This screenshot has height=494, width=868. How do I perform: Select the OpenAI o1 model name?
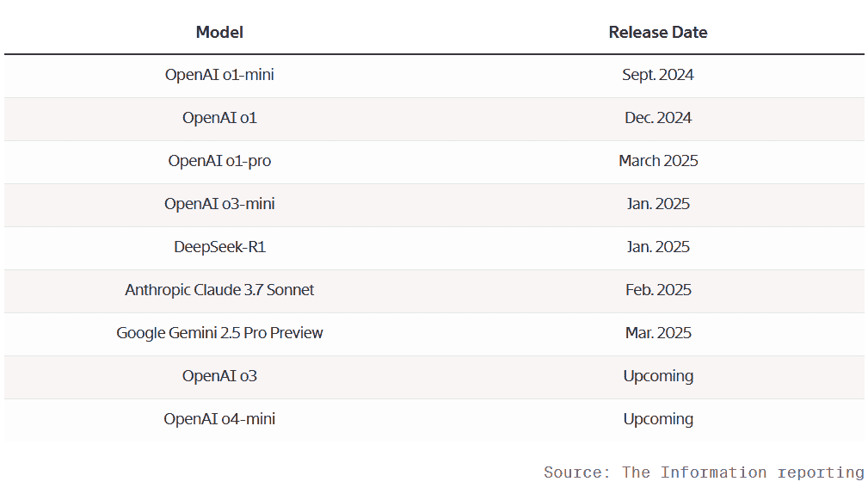pyautogui.click(x=219, y=118)
